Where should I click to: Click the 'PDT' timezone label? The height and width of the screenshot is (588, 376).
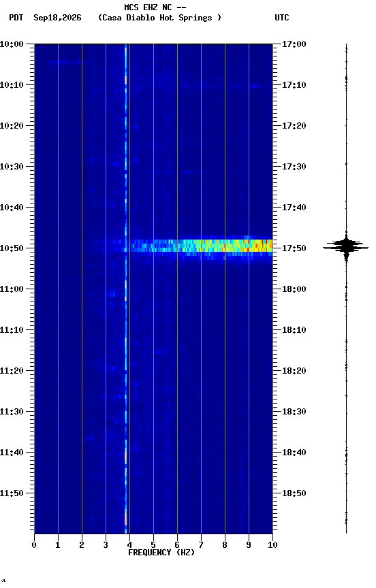16,18
